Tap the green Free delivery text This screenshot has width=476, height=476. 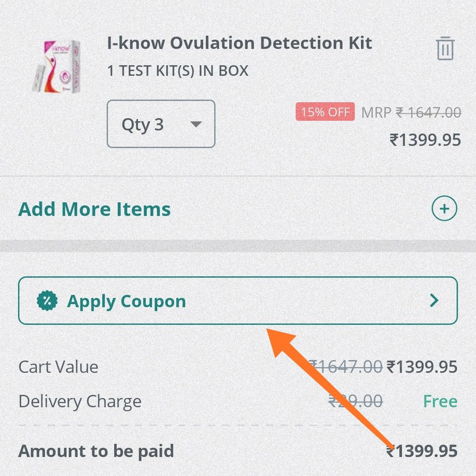[x=440, y=401]
